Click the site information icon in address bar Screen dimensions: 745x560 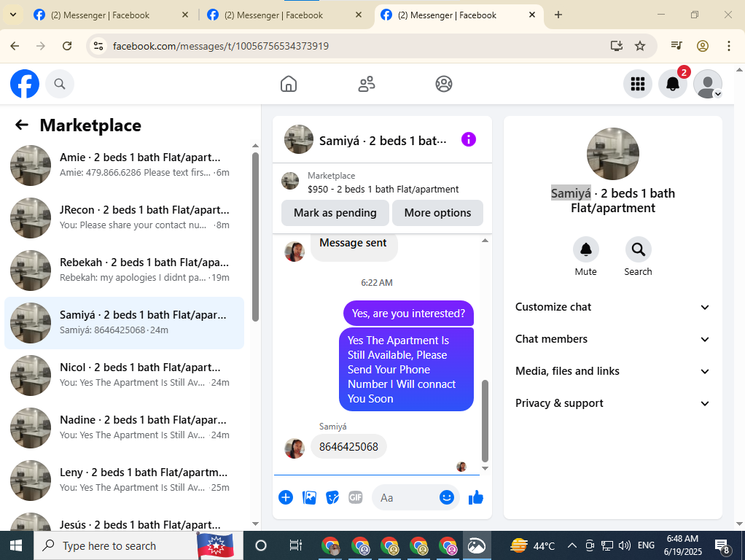98,46
